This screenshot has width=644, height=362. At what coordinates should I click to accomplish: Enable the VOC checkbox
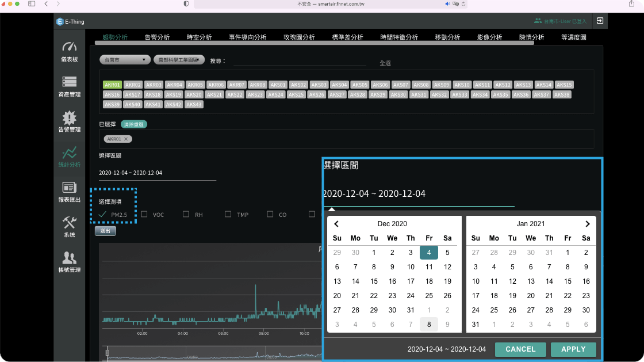(144, 215)
